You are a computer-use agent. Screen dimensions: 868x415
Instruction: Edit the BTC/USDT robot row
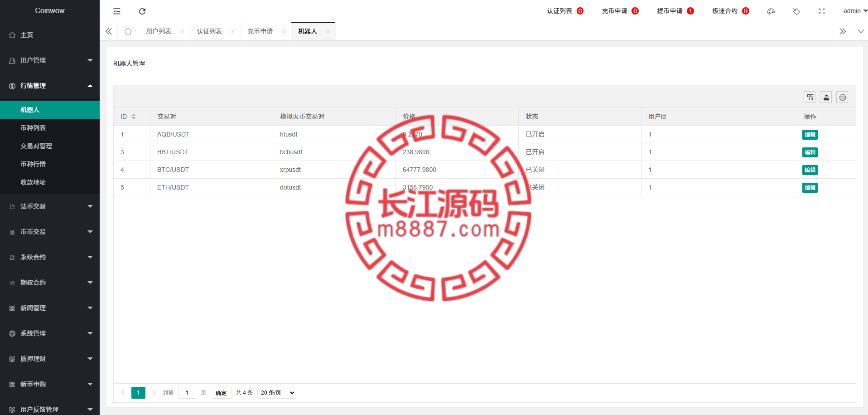tap(810, 170)
